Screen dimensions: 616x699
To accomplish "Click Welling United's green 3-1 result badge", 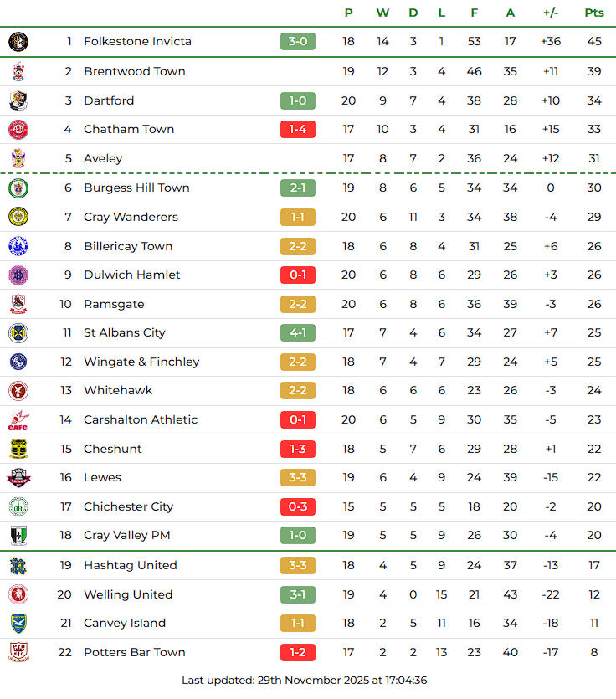I will point(298,594).
